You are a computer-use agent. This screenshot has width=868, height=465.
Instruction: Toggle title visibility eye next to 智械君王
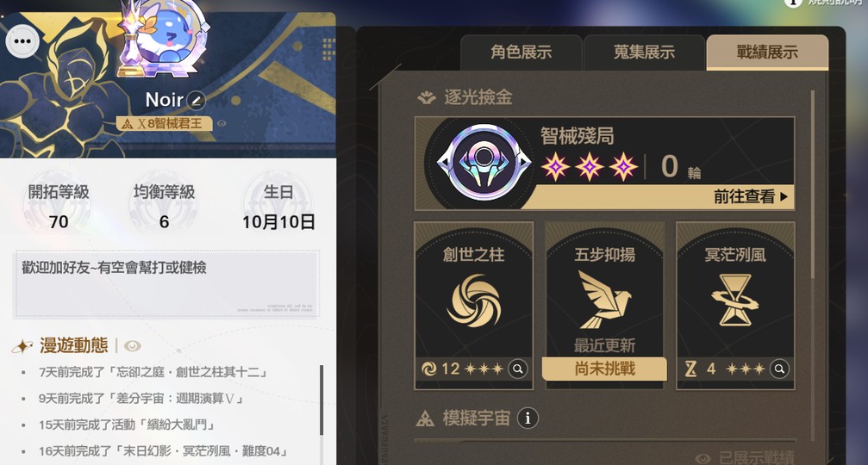(222, 123)
